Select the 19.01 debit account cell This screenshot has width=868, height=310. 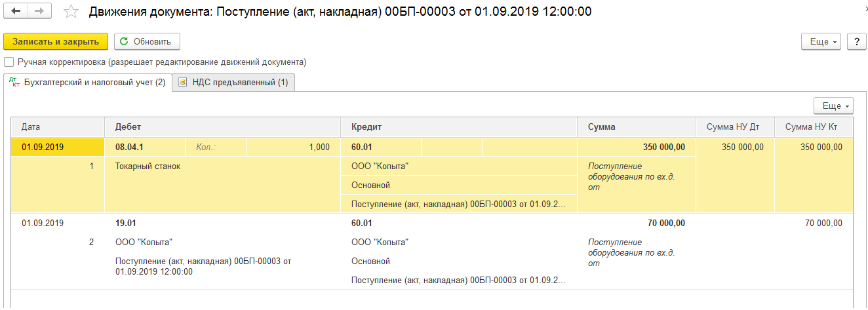(x=126, y=223)
